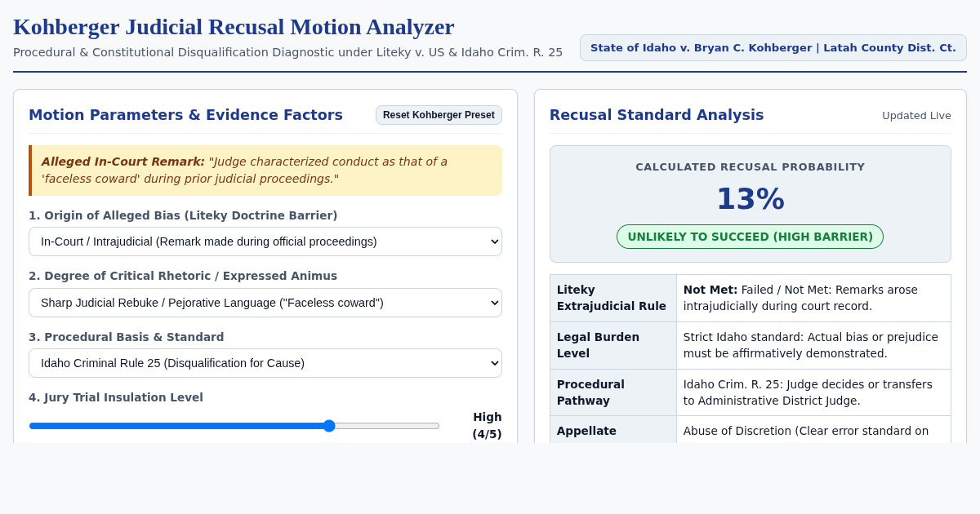Open the Procedural Basis & Standard dropdown
Image resolution: width=980 pixels, height=514 pixels.
265,363
